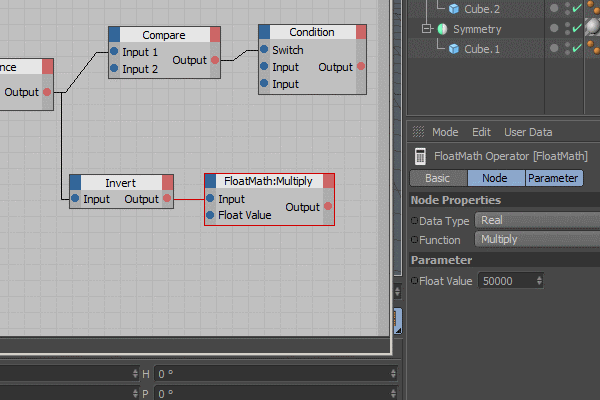Open the Mode menu
600x400 pixels.
[445, 132]
